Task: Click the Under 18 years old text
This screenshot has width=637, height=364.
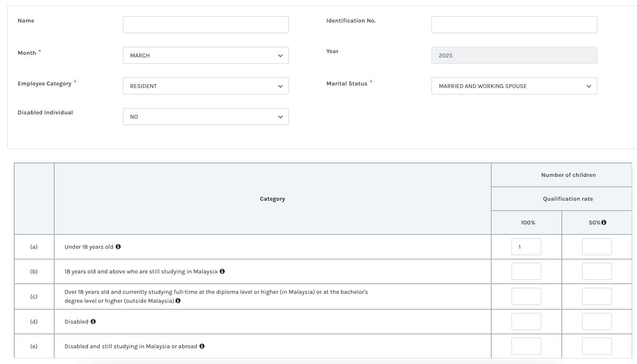Action: coord(89,247)
